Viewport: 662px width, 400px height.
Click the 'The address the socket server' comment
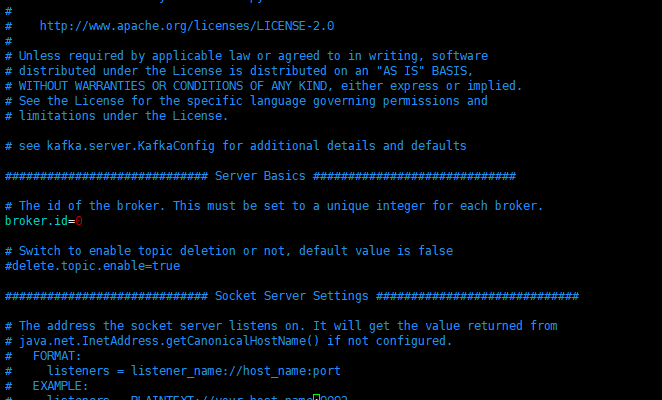pos(281,326)
